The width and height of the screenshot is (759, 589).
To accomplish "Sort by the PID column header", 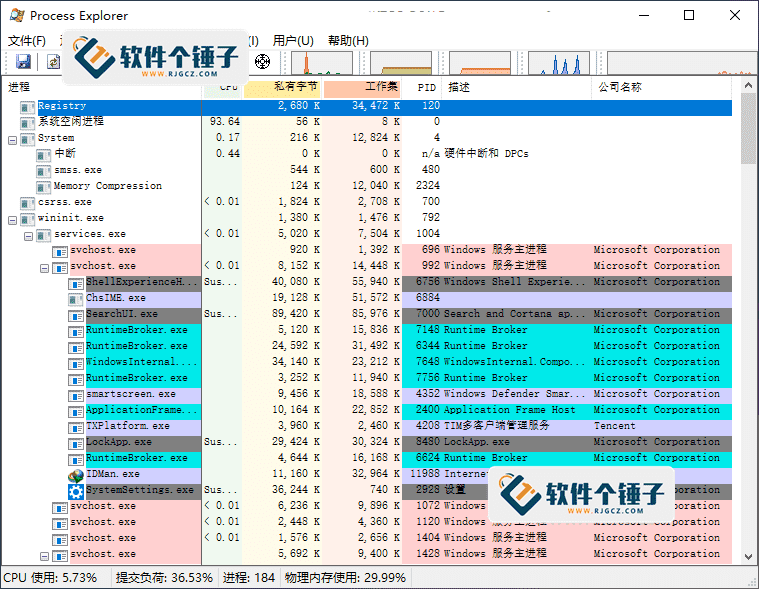I will 422,87.
